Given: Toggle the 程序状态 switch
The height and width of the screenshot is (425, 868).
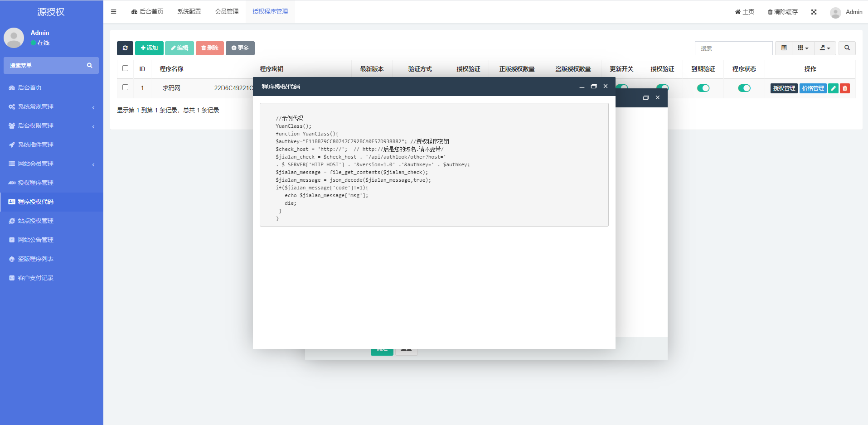Looking at the screenshot, I should pos(744,88).
